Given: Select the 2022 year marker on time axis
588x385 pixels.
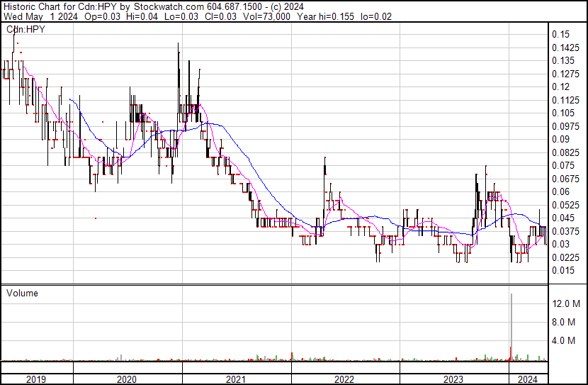Looking at the screenshot, I should coord(345,379).
